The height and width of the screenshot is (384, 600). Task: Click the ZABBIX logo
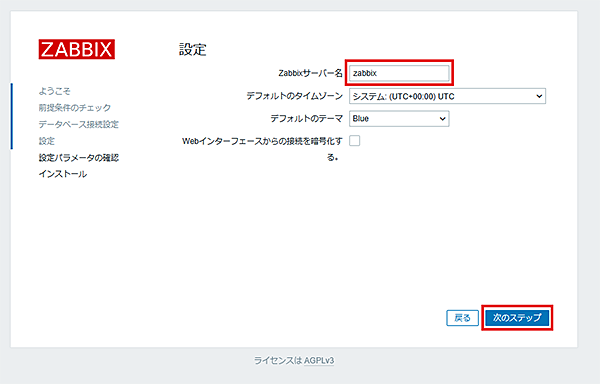click(77, 49)
